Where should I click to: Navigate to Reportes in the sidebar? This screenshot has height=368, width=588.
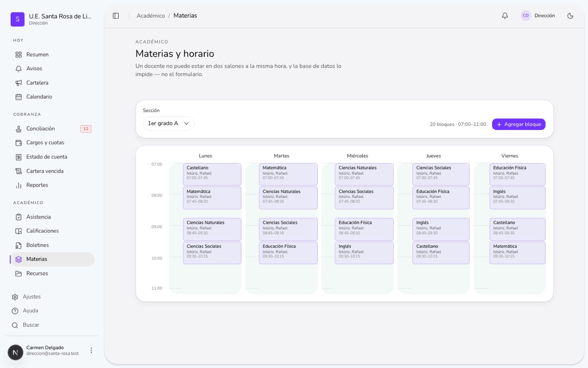click(52, 185)
